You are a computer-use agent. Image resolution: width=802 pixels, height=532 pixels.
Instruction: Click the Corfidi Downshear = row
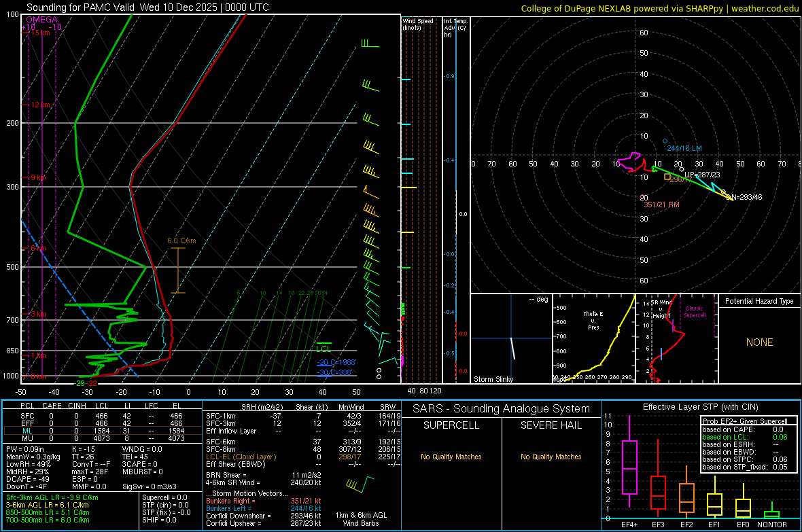pos(264,516)
